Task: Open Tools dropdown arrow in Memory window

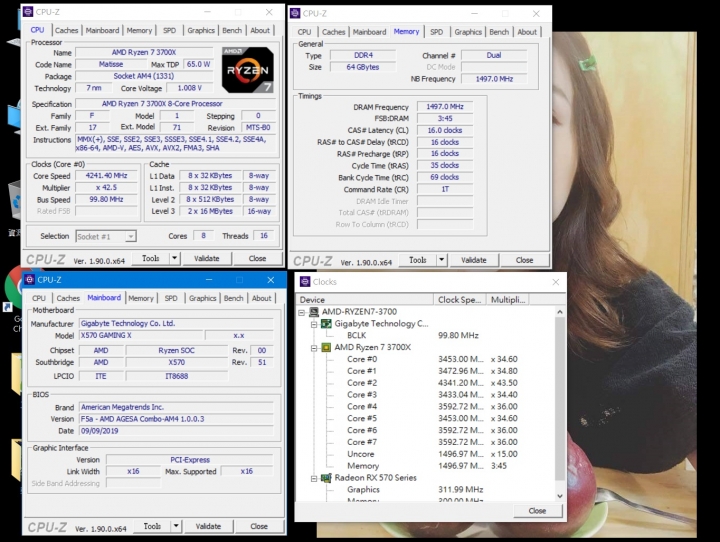Action: pos(442,260)
